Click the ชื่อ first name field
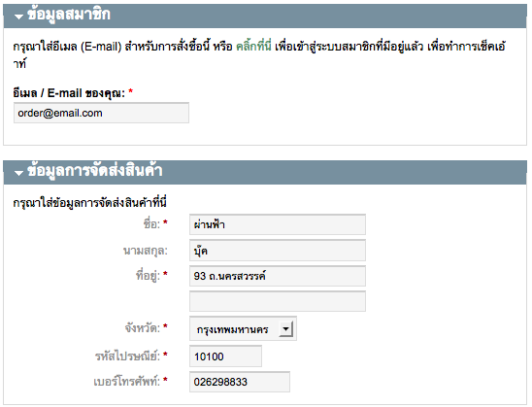The image size is (532, 407). click(278, 224)
